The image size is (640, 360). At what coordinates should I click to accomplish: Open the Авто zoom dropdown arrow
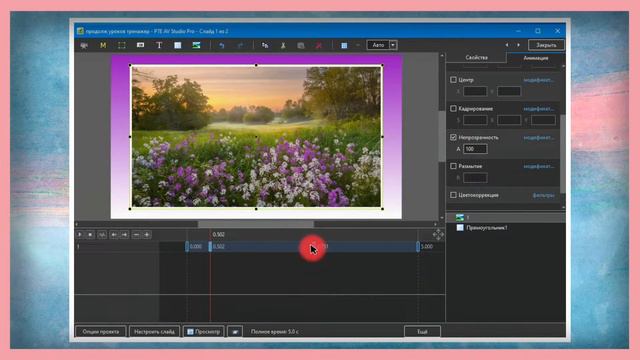click(x=393, y=45)
